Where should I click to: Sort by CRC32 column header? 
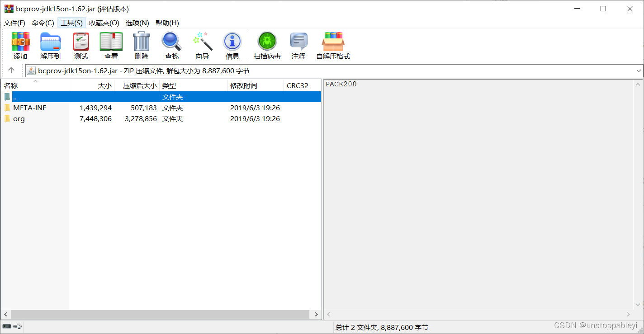tap(302, 85)
